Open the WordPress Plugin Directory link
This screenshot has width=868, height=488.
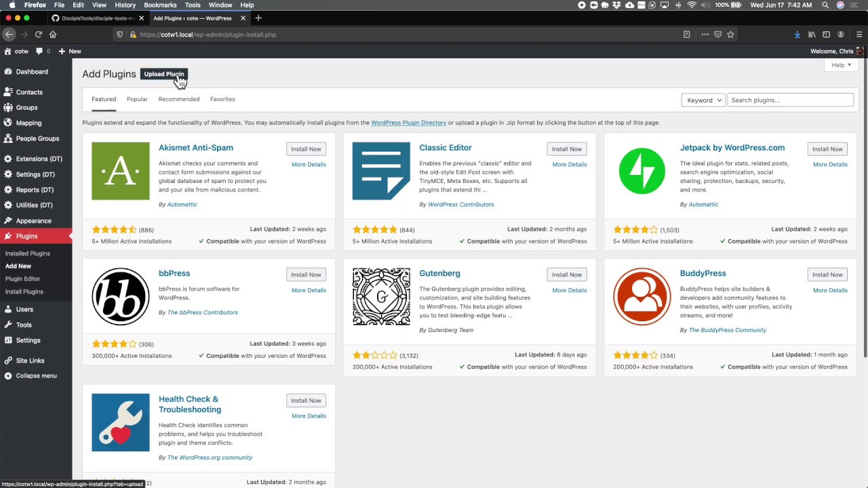click(408, 123)
